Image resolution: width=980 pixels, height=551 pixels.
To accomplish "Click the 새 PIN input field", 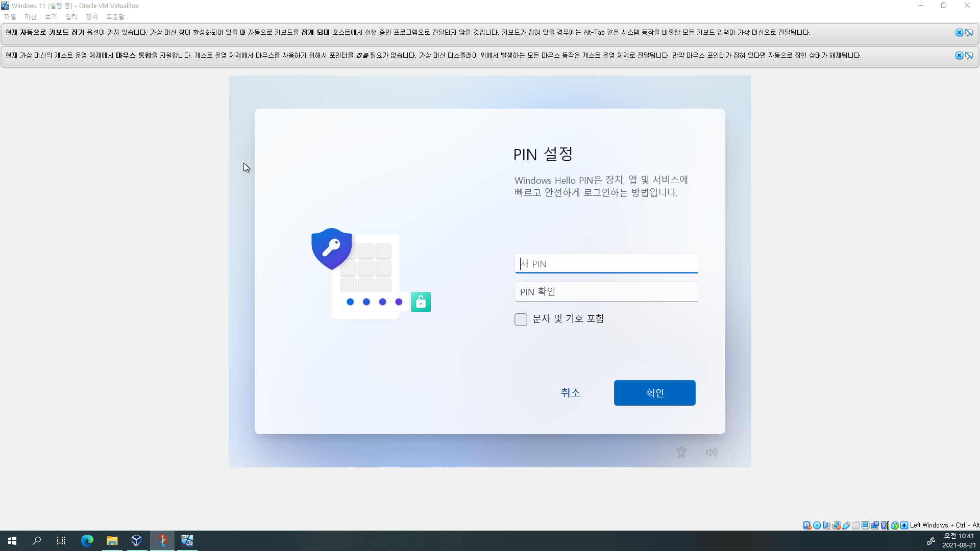I will coord(606,264).
